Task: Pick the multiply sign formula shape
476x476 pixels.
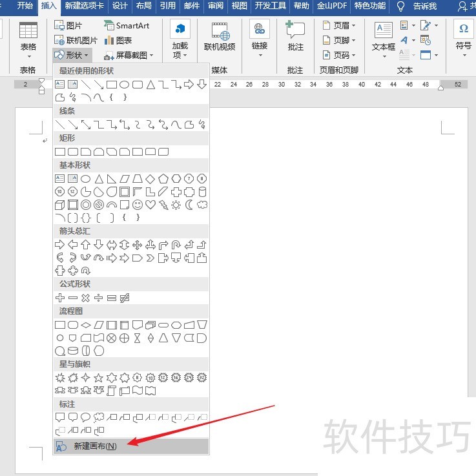Action: tap(86, 298)
